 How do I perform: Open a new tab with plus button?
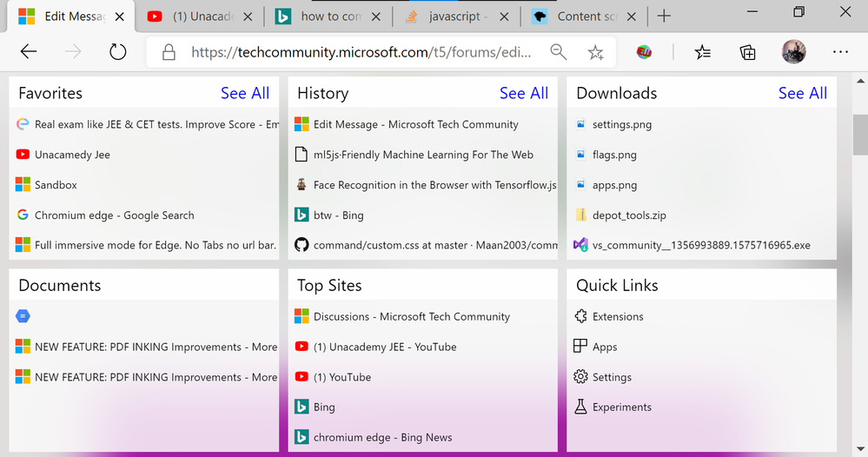pyautogui.click(x=664, y=16)
